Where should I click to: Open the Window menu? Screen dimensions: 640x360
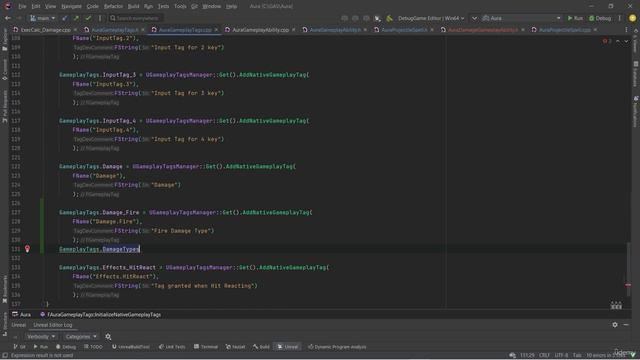(211, 7)
